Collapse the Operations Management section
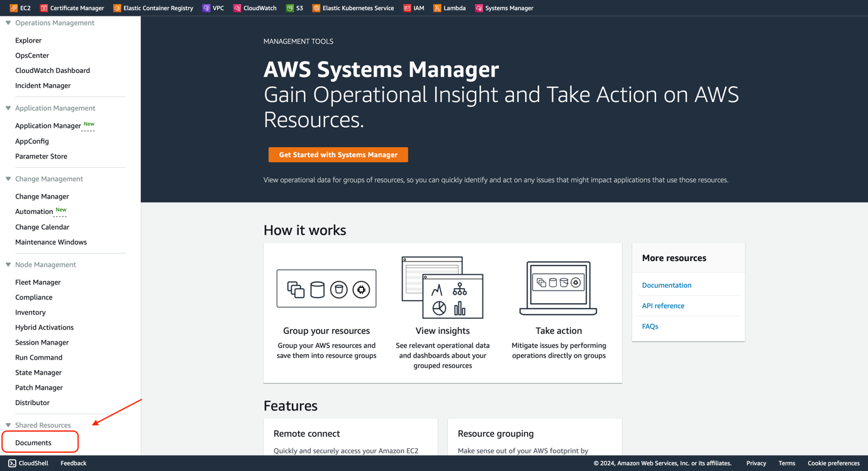The width and height of the screenshot is (868, 471). [x=8, y=23]
